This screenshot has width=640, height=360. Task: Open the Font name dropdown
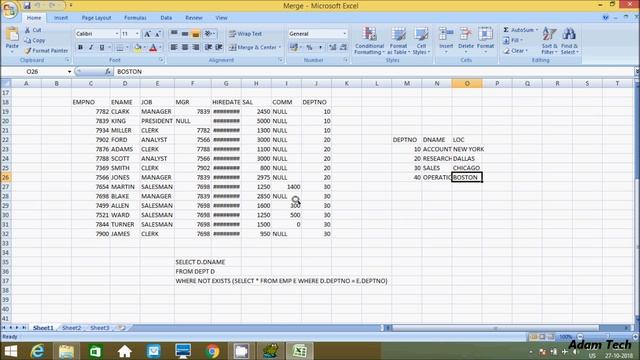click(x=117, y=34)
